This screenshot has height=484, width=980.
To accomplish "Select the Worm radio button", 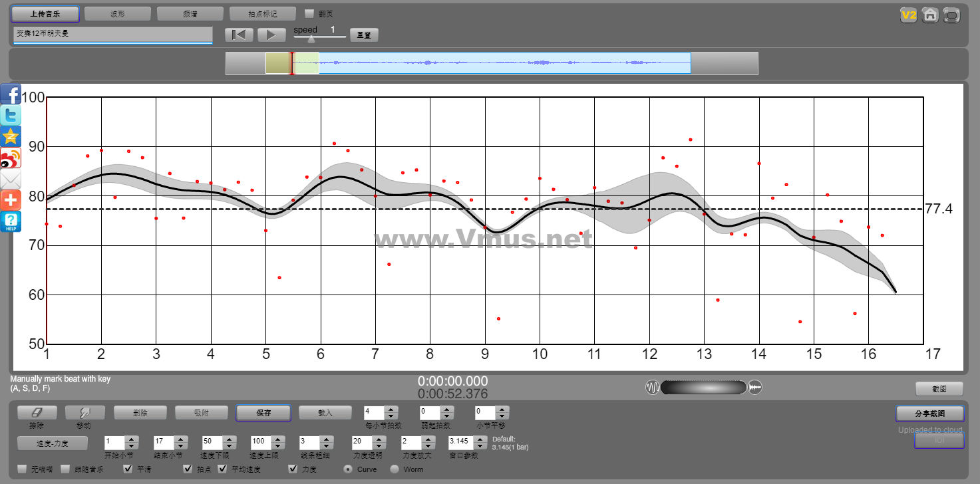I will (x=395, y=469).
